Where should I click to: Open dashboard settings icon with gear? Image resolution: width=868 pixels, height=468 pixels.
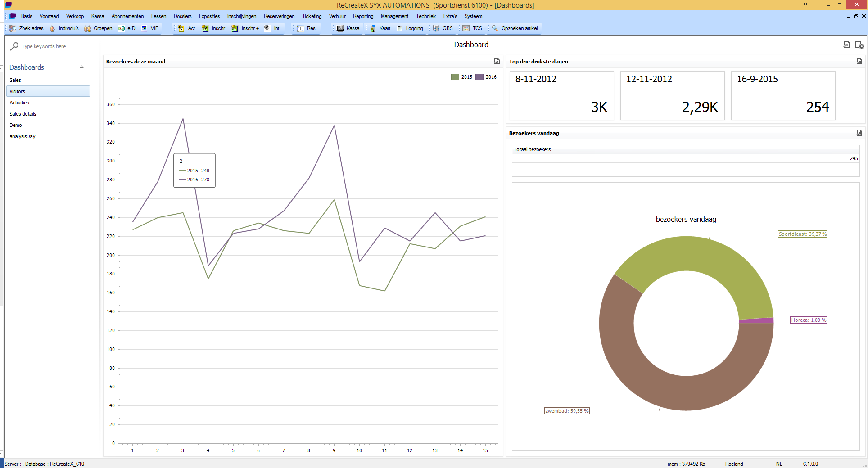(859, 45)
